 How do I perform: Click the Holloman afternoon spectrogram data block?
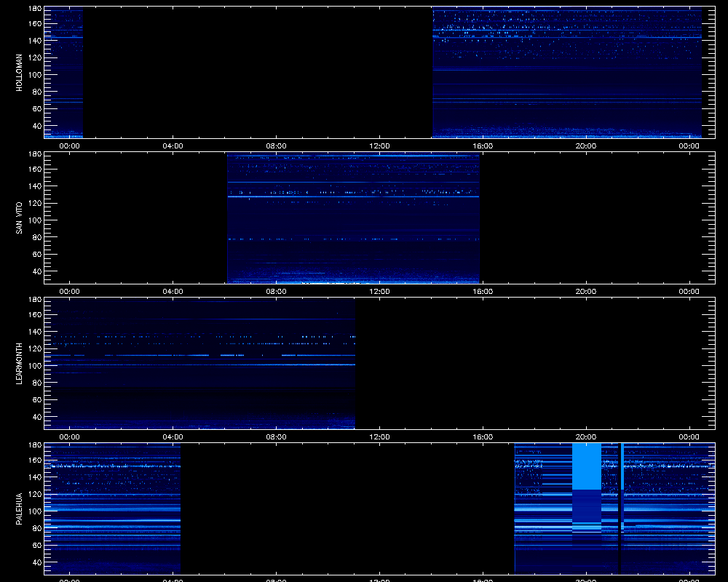point(567,73)
